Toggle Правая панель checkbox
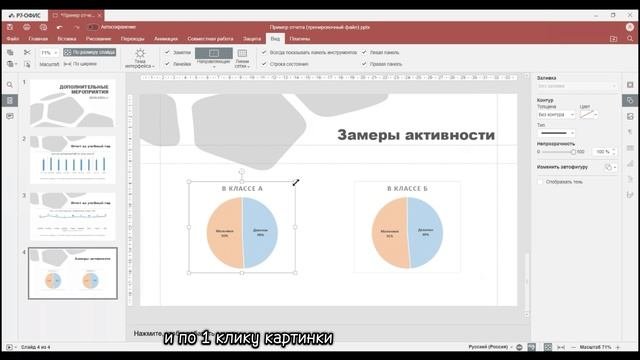Screen dimensions: 640x360 364,64
